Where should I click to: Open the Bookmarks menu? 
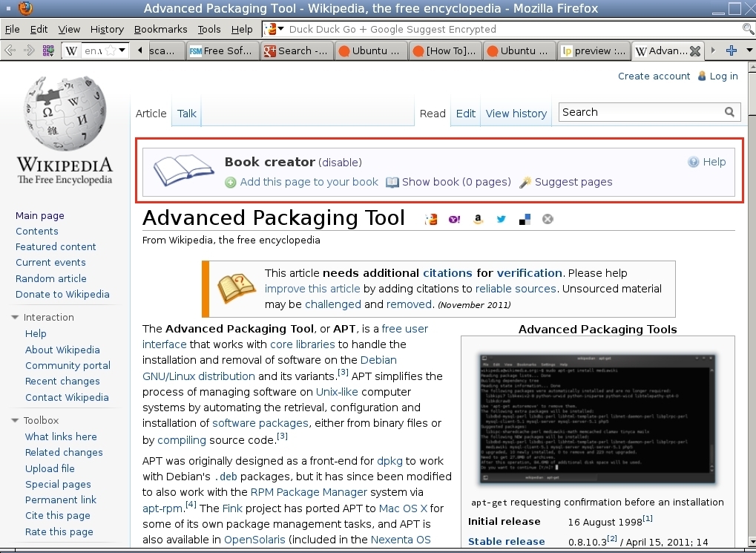pyautogui.click(x=160, y=30)
